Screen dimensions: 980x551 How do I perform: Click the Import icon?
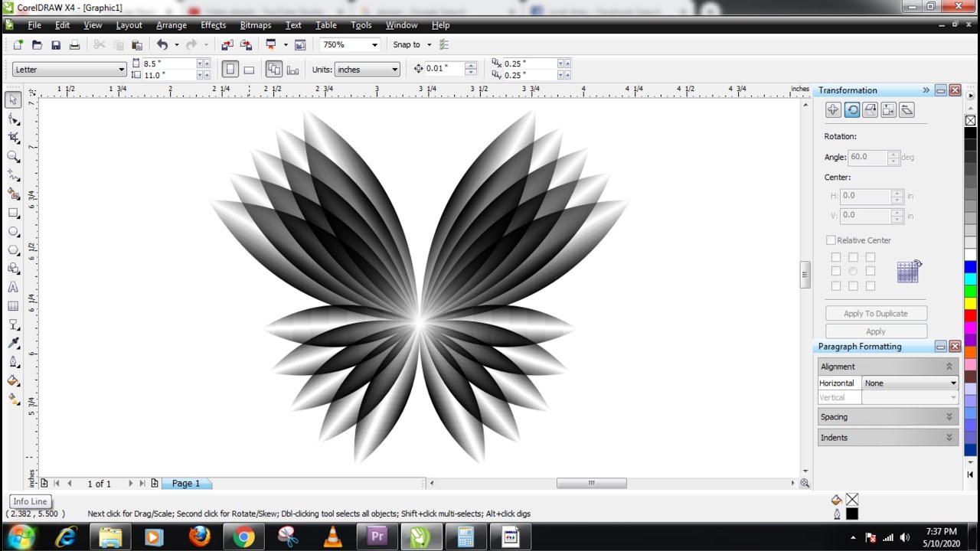227,44
